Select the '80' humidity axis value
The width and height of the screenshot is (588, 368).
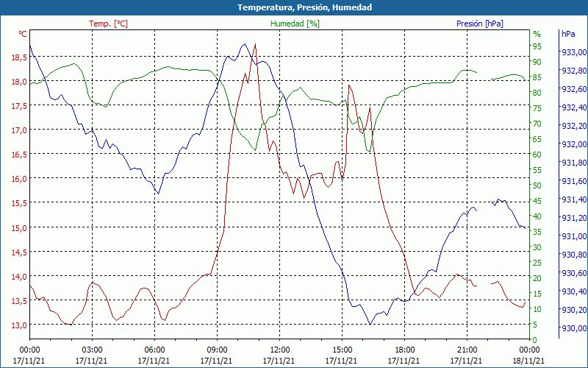[537, 93]
